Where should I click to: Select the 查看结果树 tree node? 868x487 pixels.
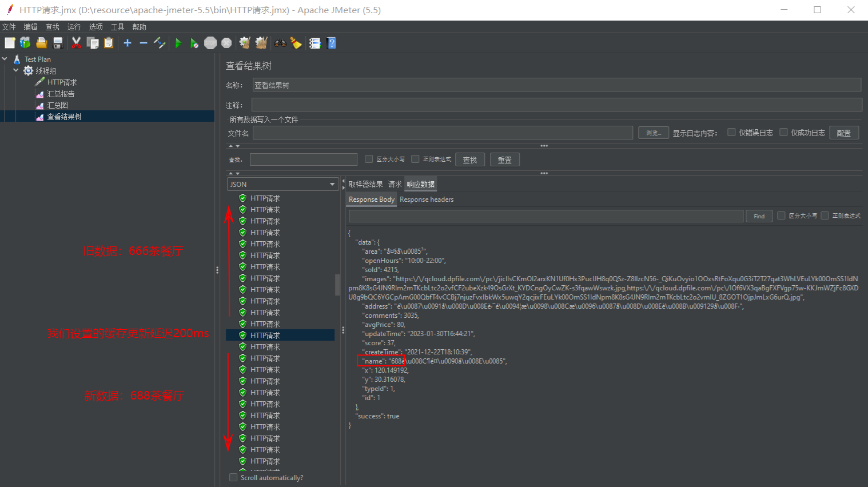64,117
